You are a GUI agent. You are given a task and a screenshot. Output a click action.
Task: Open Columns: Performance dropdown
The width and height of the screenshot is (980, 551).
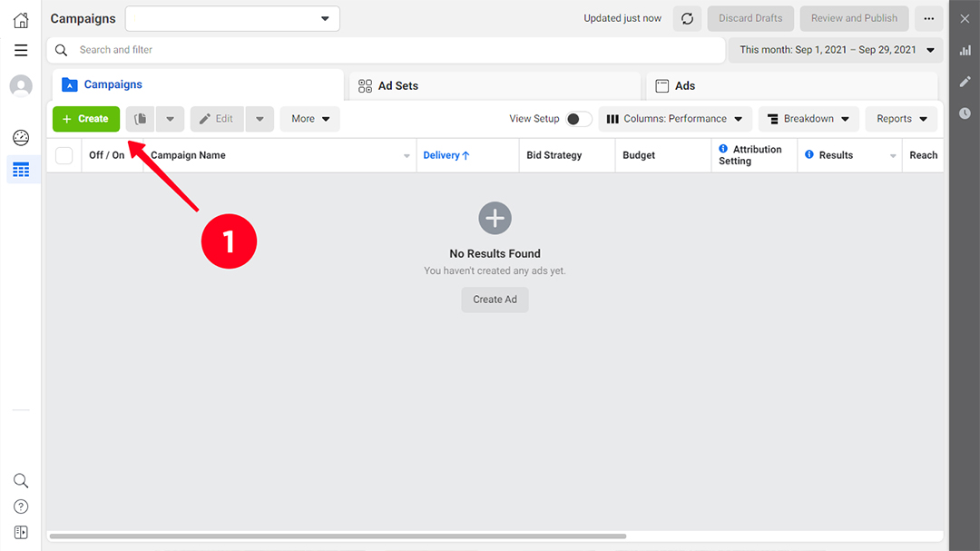coord(675,119)
